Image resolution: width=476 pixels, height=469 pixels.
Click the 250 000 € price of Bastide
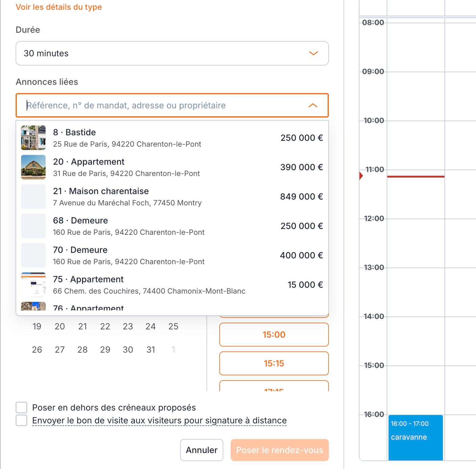point(302,138)
